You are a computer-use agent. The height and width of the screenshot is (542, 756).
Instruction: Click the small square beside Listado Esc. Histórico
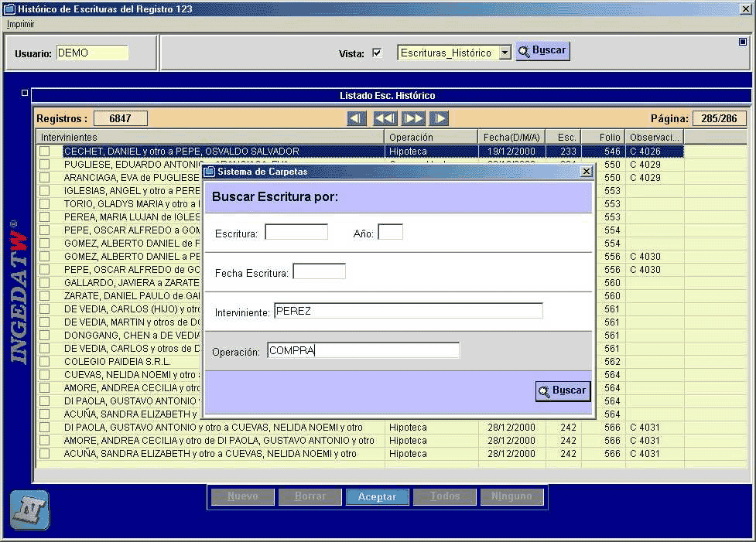[x=25, y=93]
